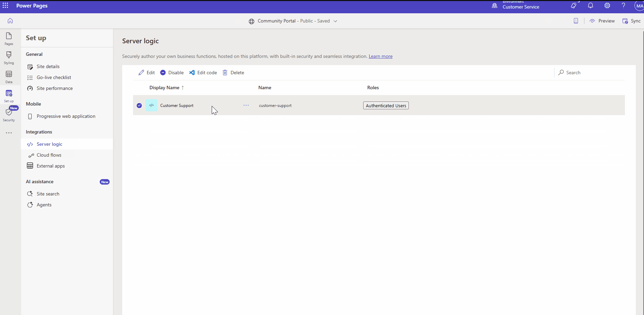Delete the selected server logic
The width and height of the screenshot is (644, 315).
tap(234, 73)
